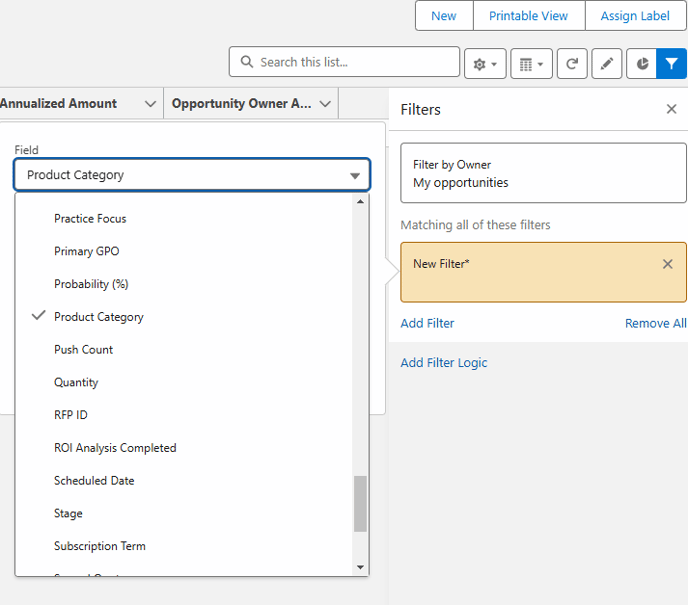This screenshot has height=605, width=688.
Task: Close the Filters panel with the X
Action: 671,109
